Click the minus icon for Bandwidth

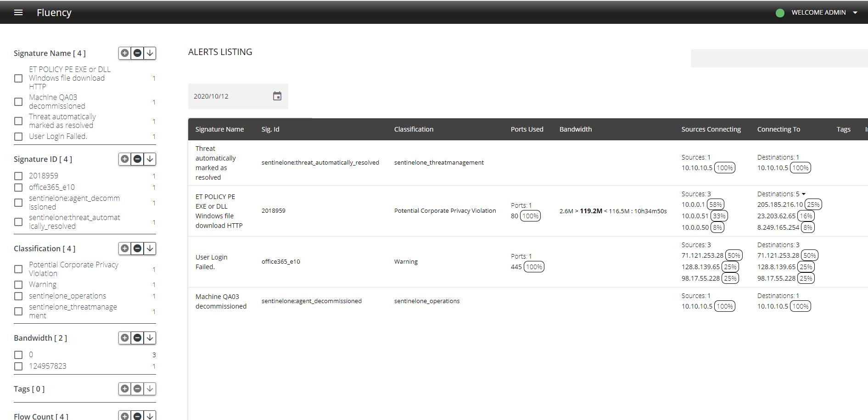tap(137, 338)
